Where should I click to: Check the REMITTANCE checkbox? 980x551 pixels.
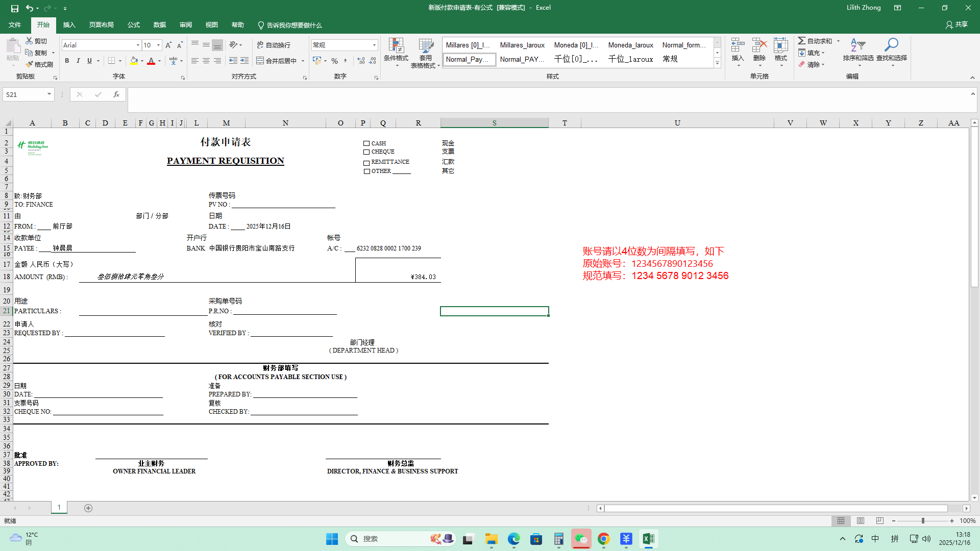[366, 163]
